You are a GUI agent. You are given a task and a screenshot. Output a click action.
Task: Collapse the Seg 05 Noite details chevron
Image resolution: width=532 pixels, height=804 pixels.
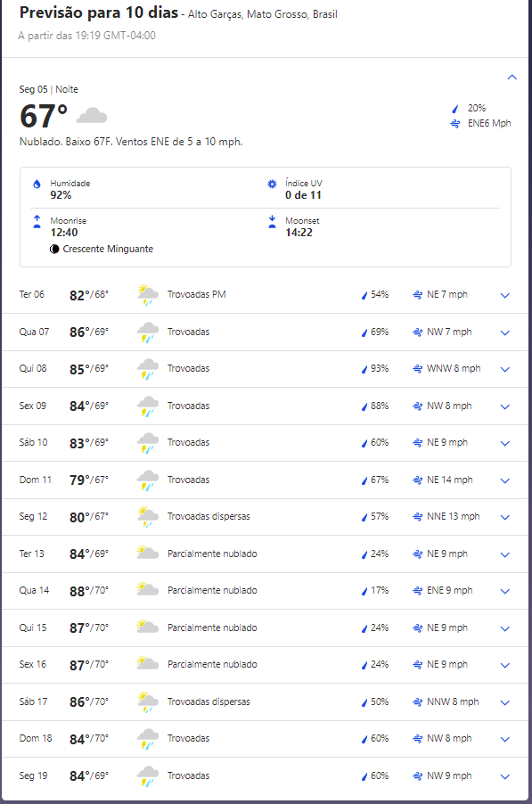coord(512,78)
